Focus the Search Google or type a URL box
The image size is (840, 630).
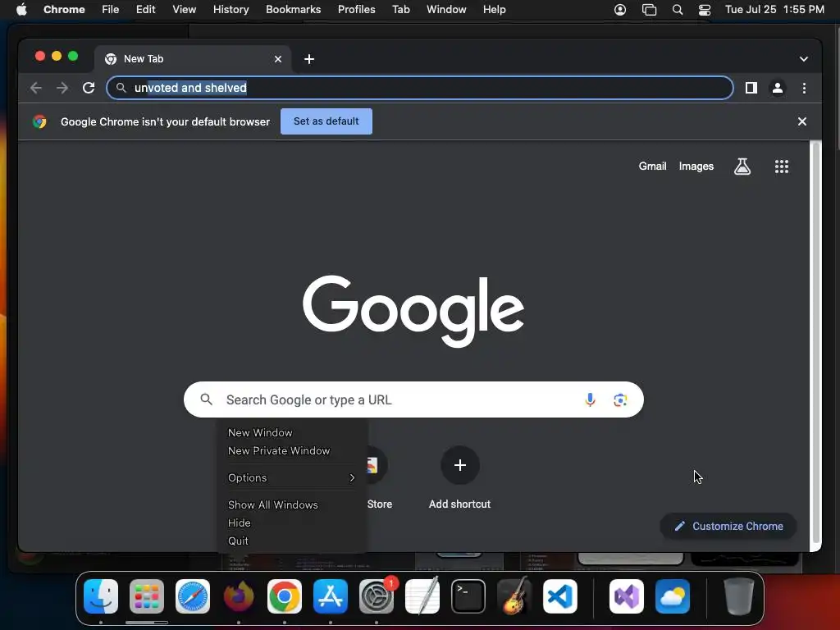pos(413,399)
